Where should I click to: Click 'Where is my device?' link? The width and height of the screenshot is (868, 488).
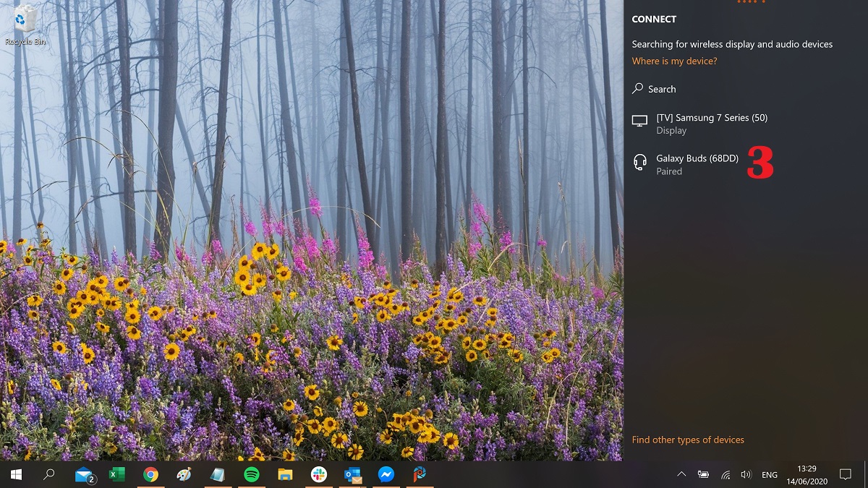(675, 61)
